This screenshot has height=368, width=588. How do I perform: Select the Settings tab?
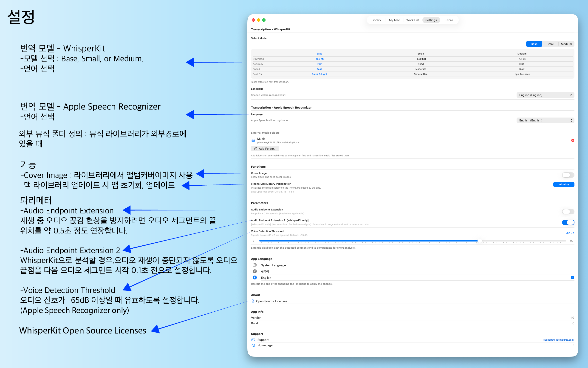coord(431,20)
